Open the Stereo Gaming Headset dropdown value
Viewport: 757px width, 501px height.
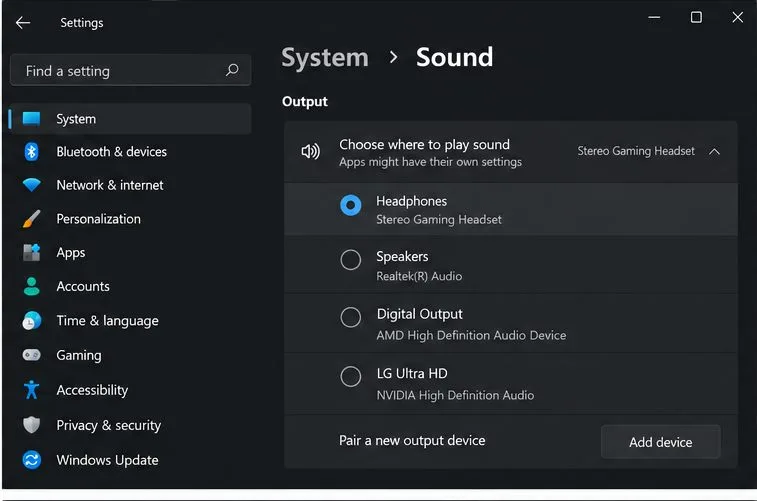point(636,151)
